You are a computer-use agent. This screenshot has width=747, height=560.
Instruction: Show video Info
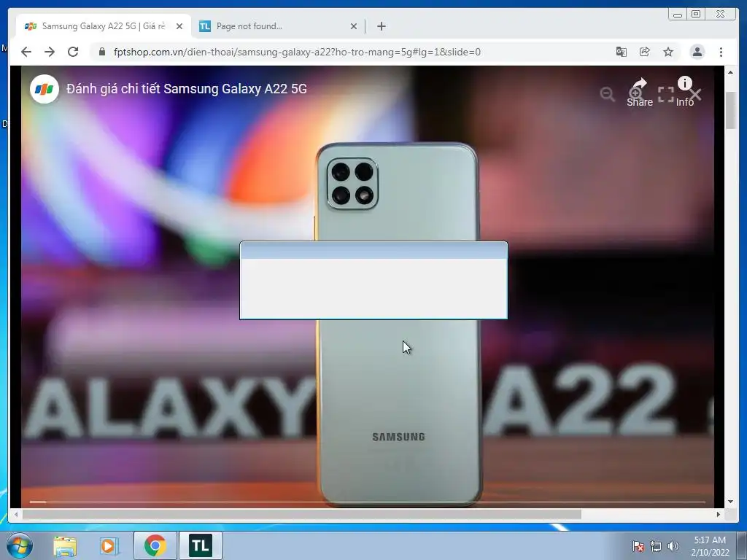point(684,92)
